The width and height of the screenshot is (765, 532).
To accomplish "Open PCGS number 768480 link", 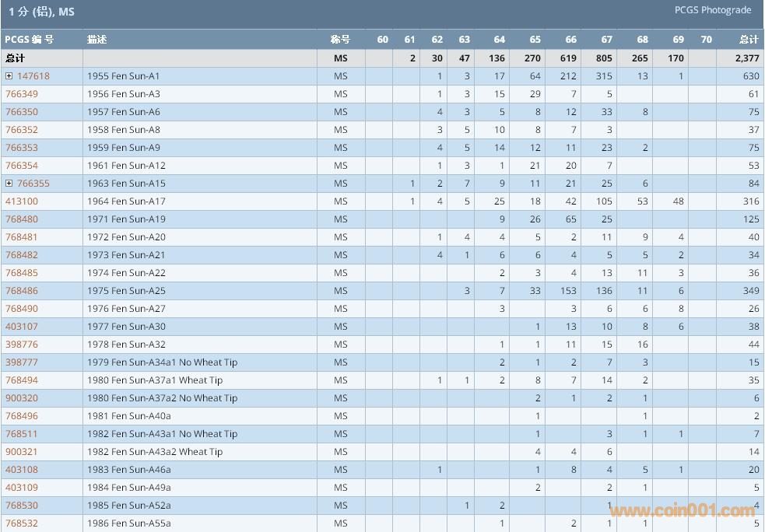I will pyautogui.click(x=22, y=219).
